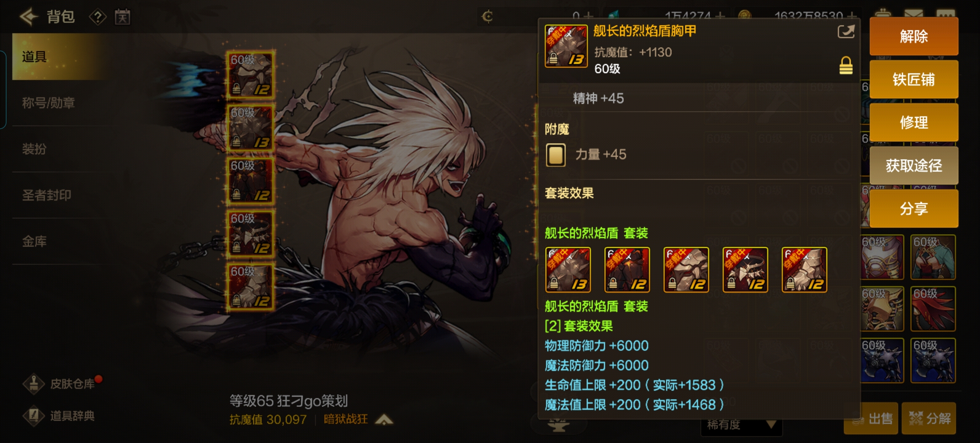980x443 pixels.
Task: Toggle the gold lock on item tooltip
Action: point(846,66)
